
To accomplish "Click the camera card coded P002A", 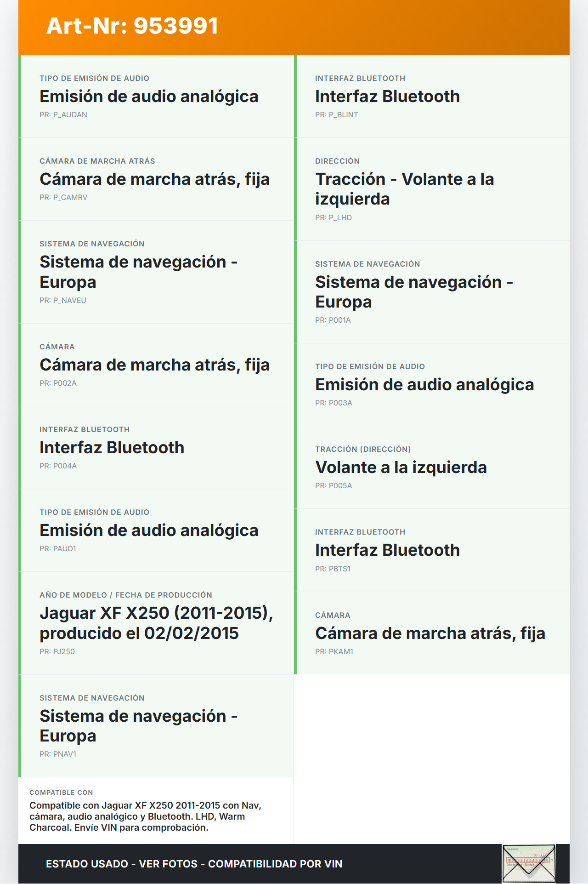I will (x=156, y=365).
